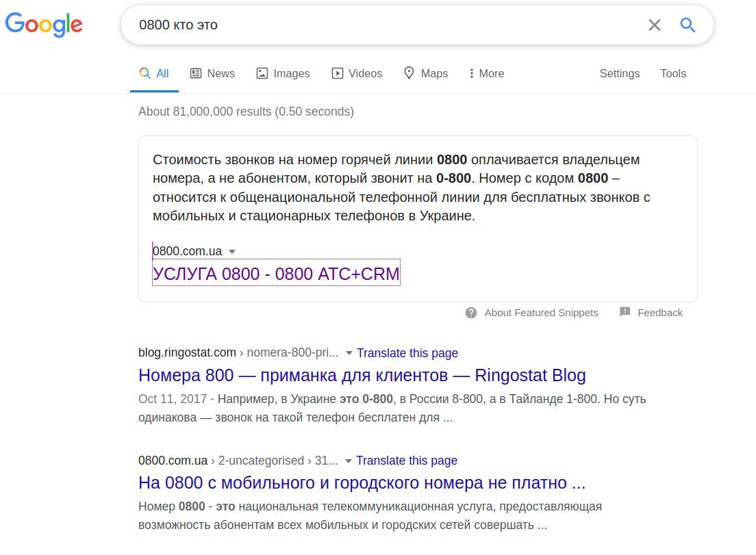The height and width of the screenshot is (555, 756).
Task: Click featured snippet text about 'Стоимость звонков'
Action: click(401, 188)
